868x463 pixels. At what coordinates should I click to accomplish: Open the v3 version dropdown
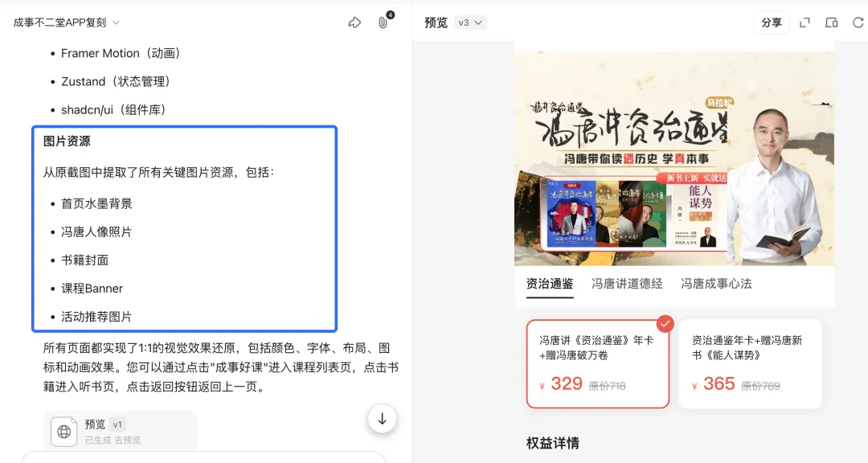pyautogui.click(x=470, y=23)
